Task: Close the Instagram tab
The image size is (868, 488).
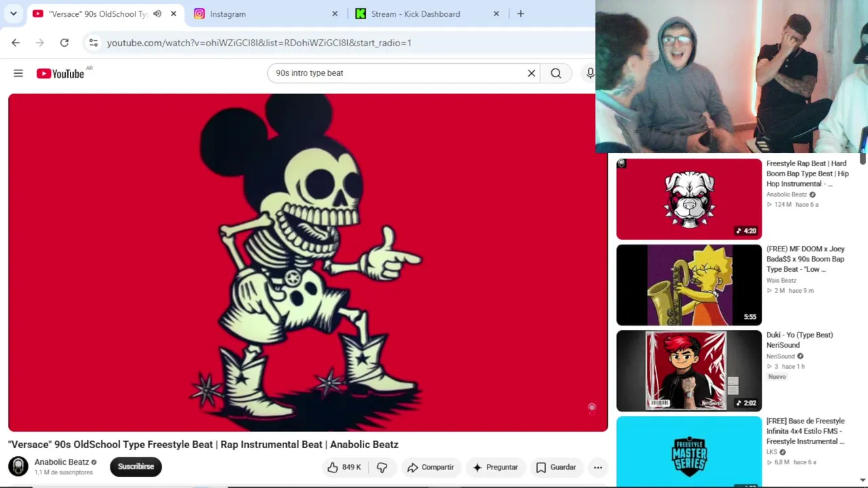Action: pyautogui.click(x=335, y=14)
